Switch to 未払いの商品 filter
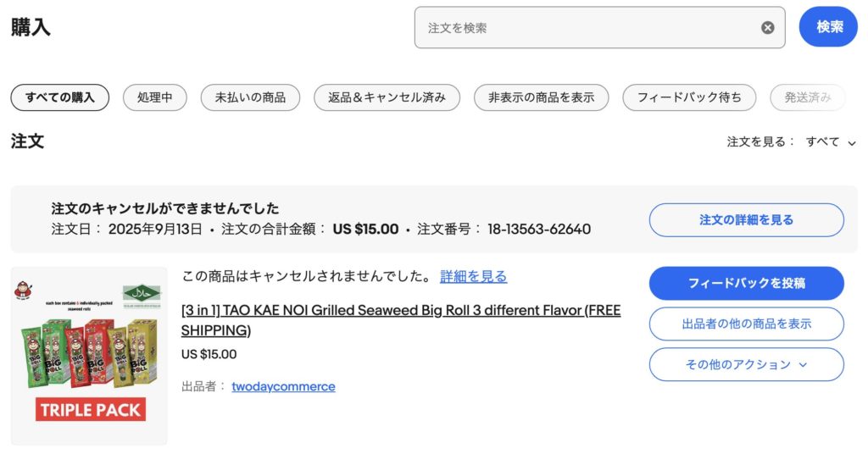 point(250,97)
